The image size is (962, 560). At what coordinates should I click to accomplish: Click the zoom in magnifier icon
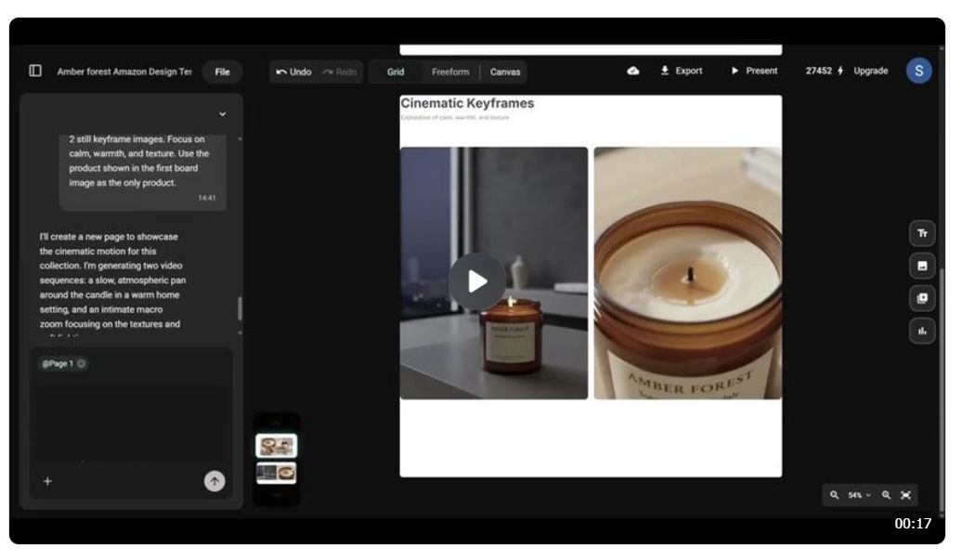(886, 495)
